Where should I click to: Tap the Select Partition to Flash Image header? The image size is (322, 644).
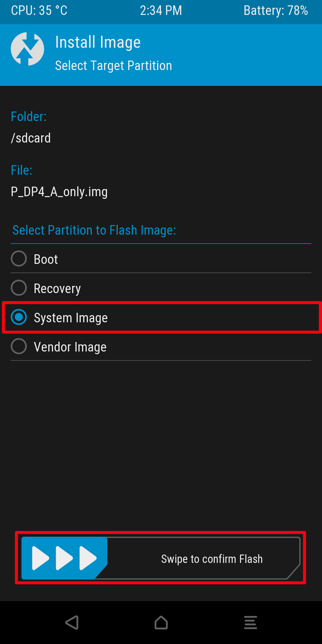(94, 230)
